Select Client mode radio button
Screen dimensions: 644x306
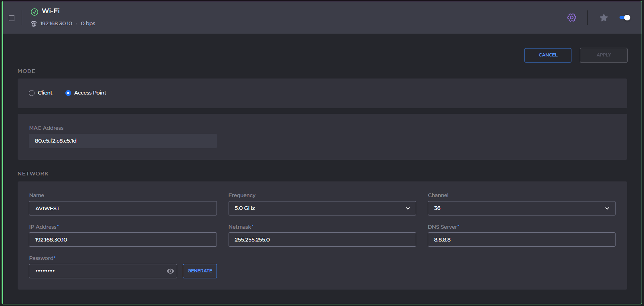[32, 93]
